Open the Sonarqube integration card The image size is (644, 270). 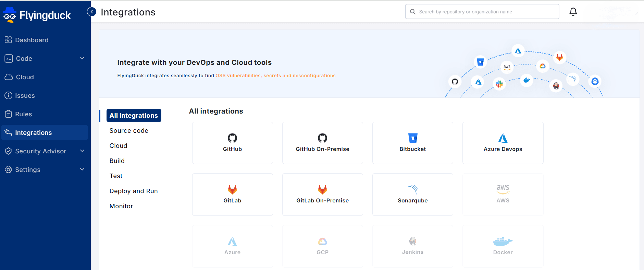click(413, 195)
